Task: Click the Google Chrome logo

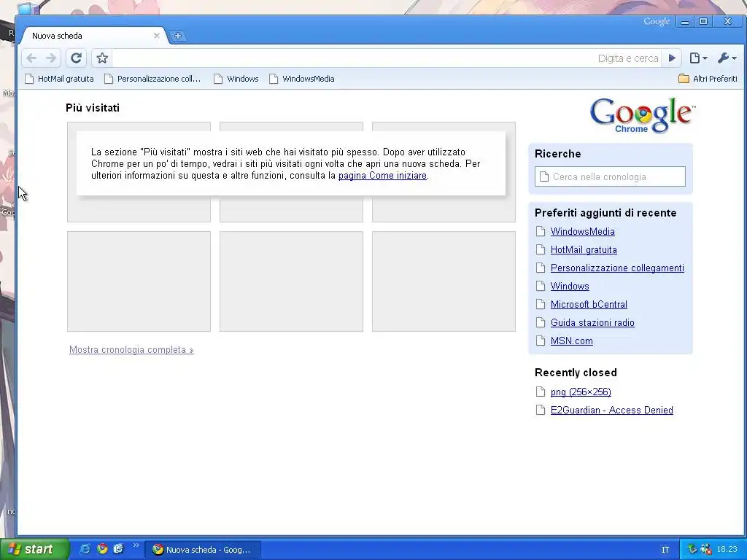Action: click(642, 115)
